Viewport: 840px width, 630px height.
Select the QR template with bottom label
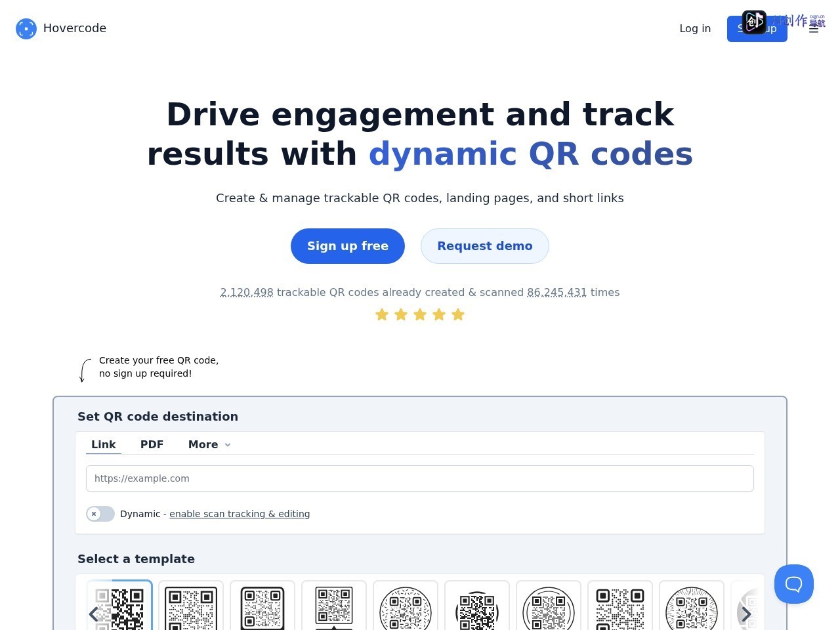(x=334, y=606)
